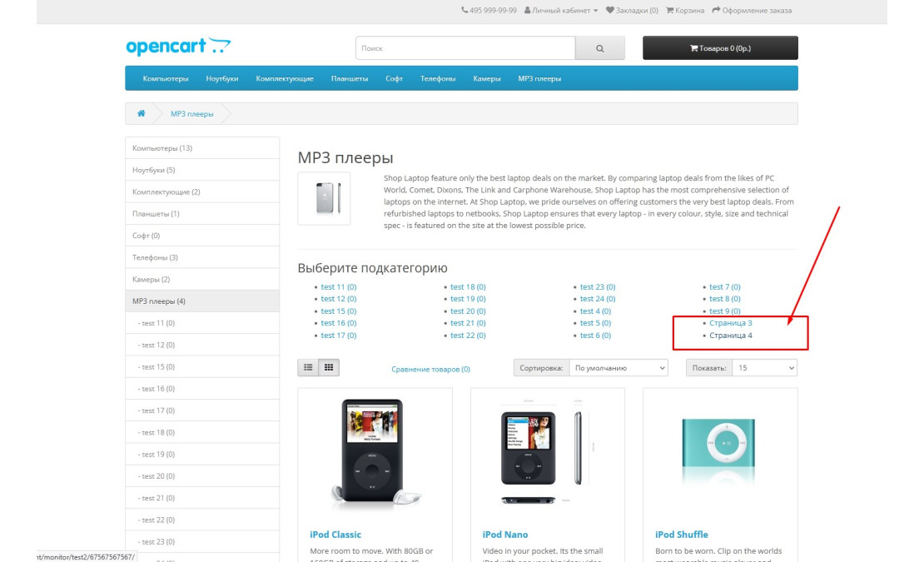Image resolution: width=924 pixels, height=562 pixels.
Task: Focus the Поиск search field
Action: 465,48
